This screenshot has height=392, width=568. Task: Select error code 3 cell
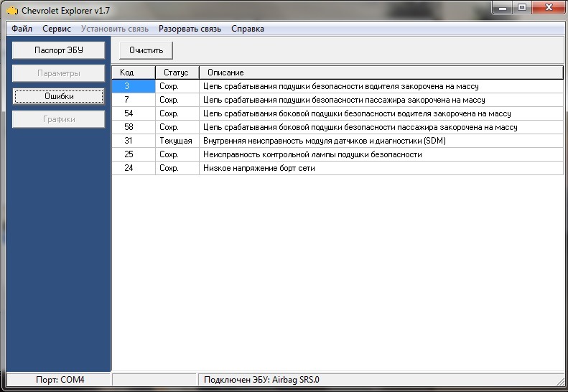[134, 86]
